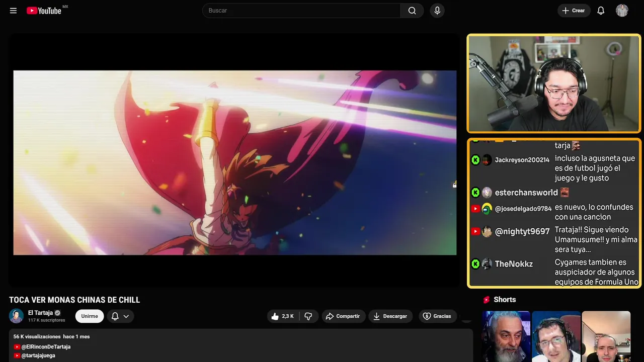The width and height of the screenshot is (644, 362).
Task: Click TheNokkz chat avatar
Action: coord(487,264)
